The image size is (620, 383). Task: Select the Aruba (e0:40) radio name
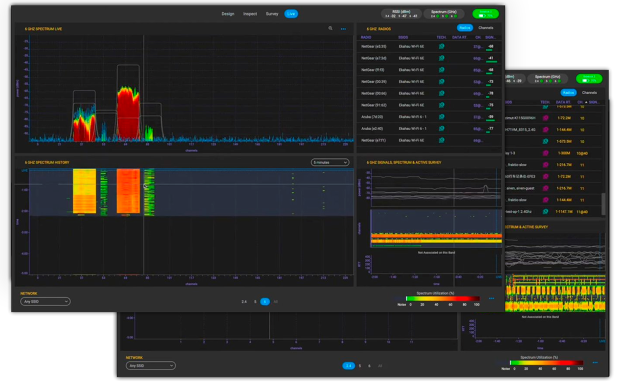[x=372, y=128]
